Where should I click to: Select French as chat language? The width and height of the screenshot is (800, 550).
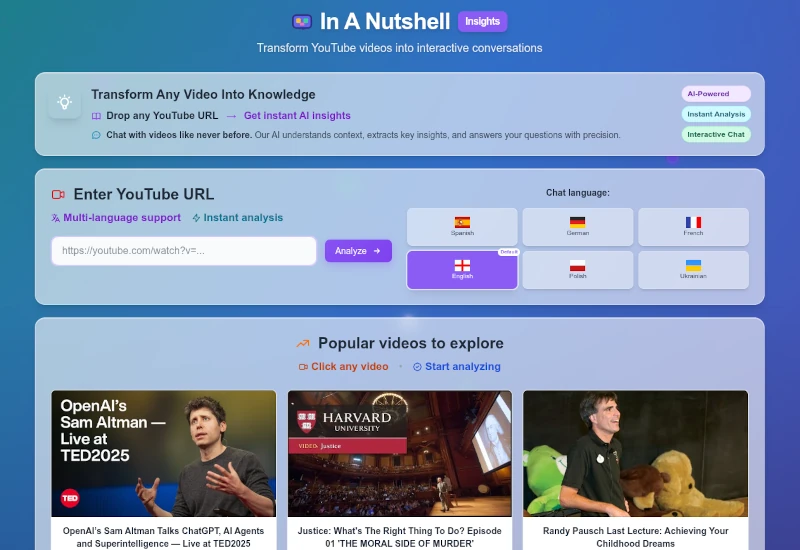click(693, 227)
